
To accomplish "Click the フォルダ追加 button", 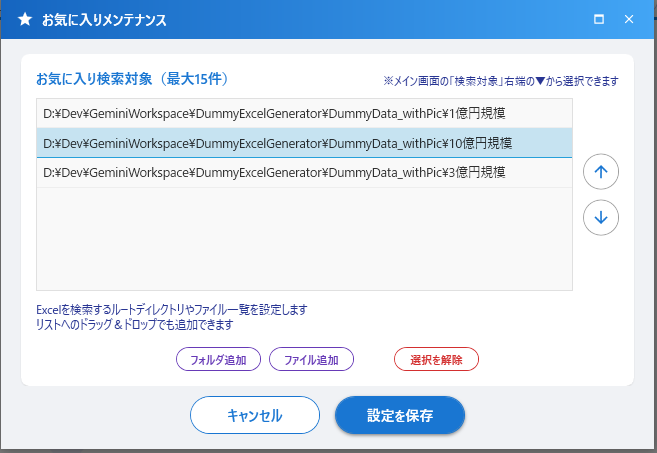I will click(x=218, y=359).
